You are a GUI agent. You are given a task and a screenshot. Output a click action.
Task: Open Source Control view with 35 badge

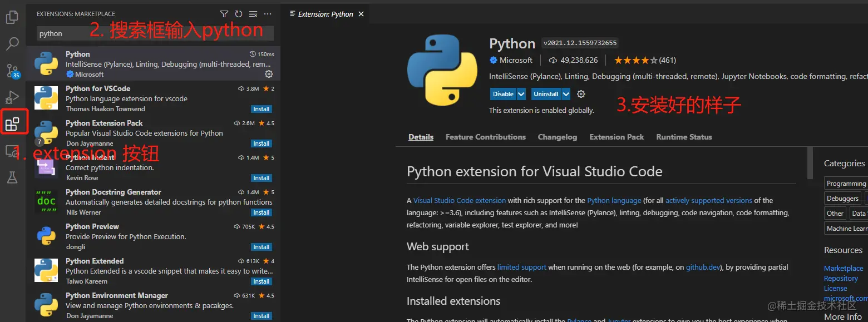[x=12, y=71]
